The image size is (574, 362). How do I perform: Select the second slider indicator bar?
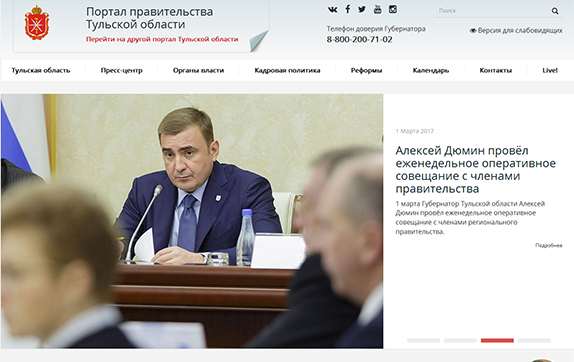coord(461,340)
